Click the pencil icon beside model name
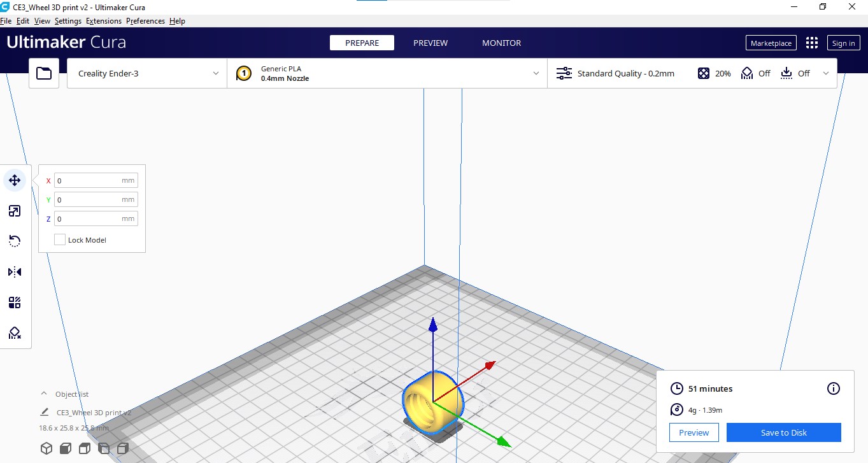The height and width of the screenshot is (463, 868). pos(45,412)
